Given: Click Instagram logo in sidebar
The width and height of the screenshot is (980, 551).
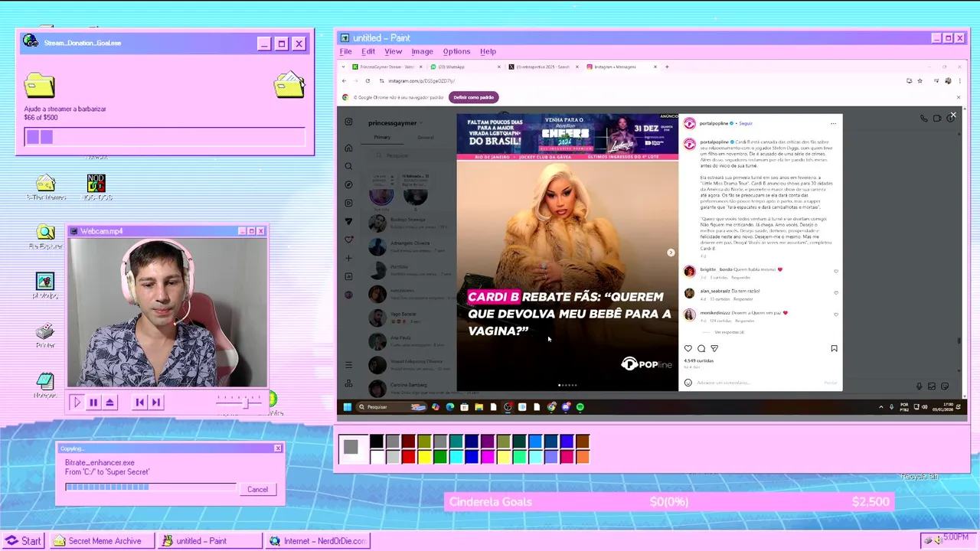Looking at the screenshot, I should 348,122.
